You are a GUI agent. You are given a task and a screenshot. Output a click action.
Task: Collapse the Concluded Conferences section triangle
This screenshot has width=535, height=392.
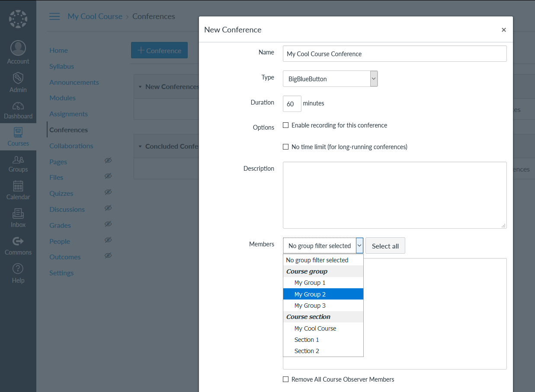[x=140, y=147]
